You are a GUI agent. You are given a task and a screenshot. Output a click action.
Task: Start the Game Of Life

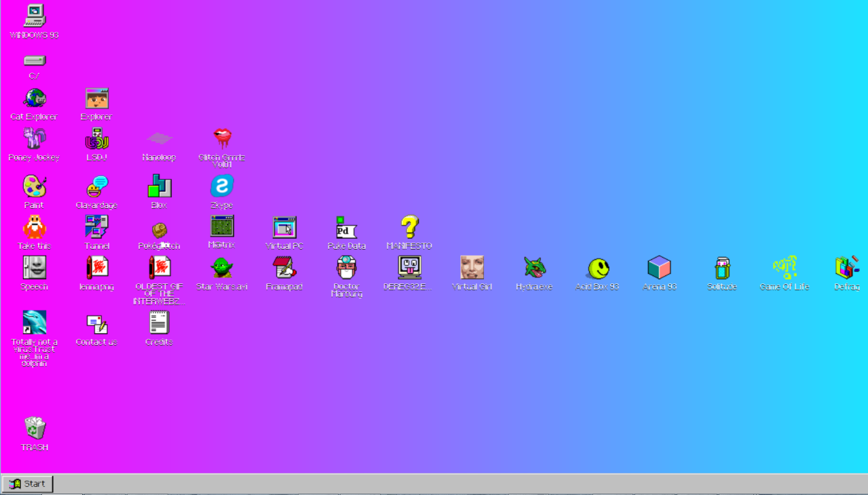pyautogui.click(x=784, y=267)
